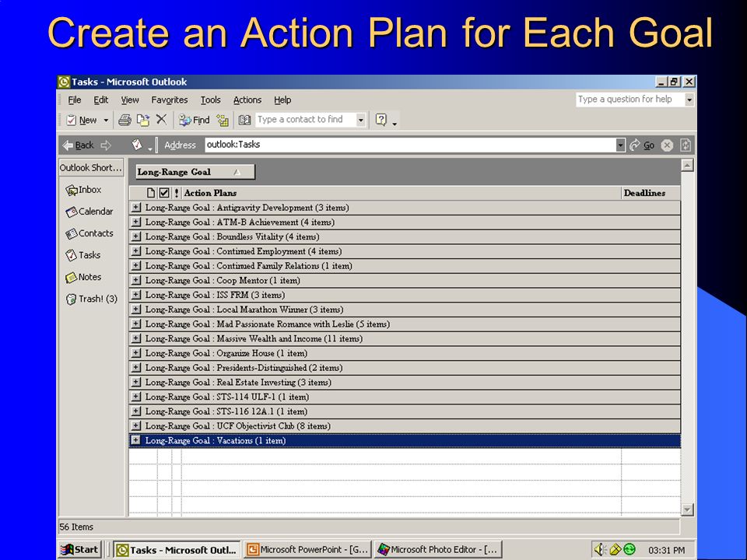Open the Actions menu
The image size is (747, 560).
[x=247, y=100]
